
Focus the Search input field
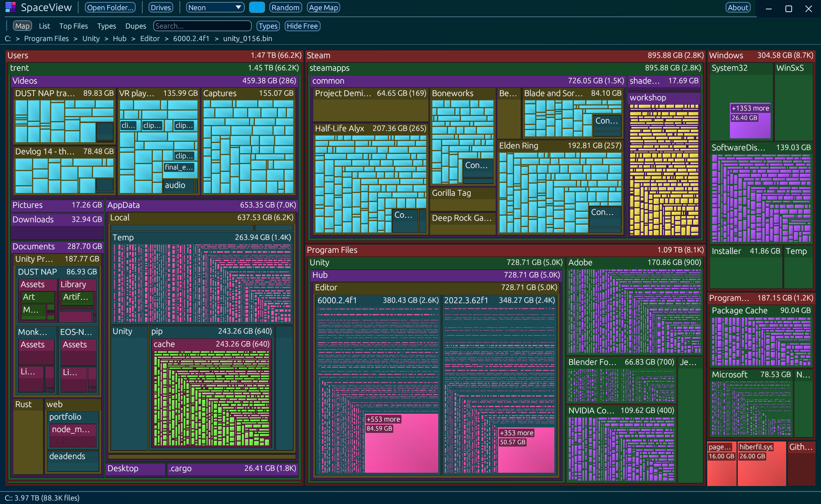pos(202,26)
